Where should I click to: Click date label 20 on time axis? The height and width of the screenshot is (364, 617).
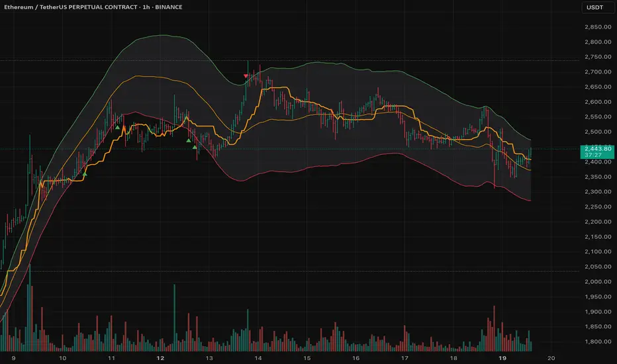(551, 358)
